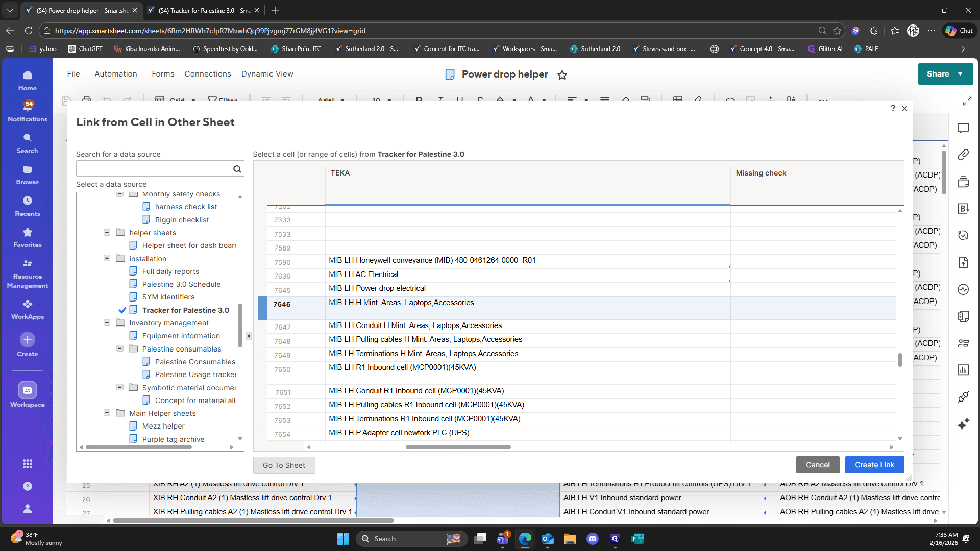980x551 pixels.
Task: Open the Share button dropdown arrow
Action: pyautogui.click(x=961, y=74)
